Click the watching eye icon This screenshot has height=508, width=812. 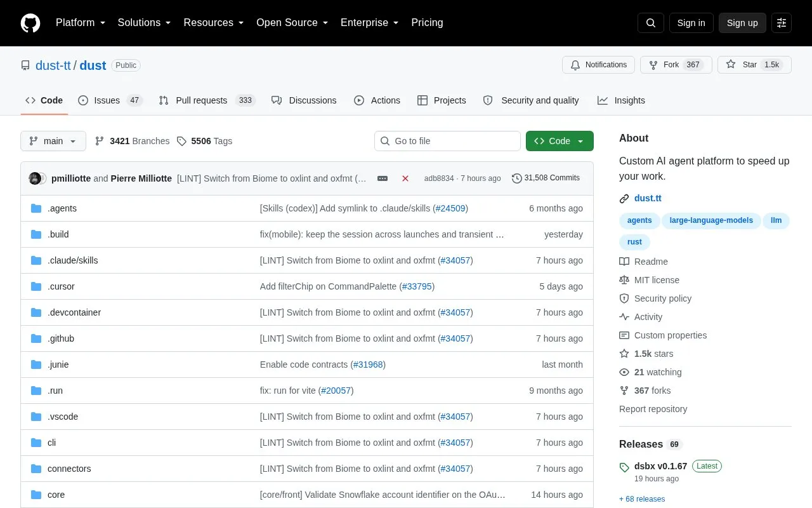[624, 372]
